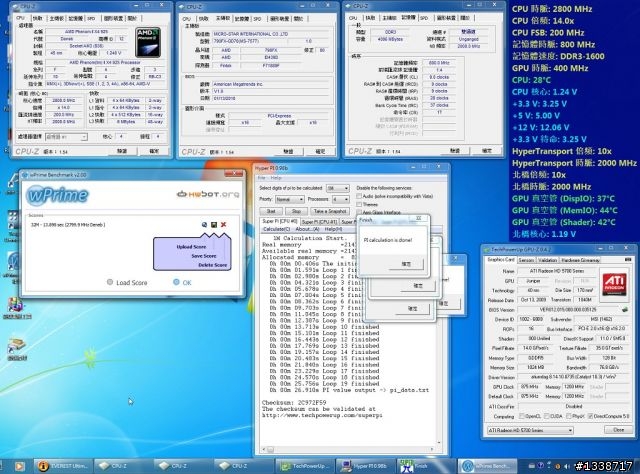Click the red X delete icon beside wPrime score

click(223, 225)
